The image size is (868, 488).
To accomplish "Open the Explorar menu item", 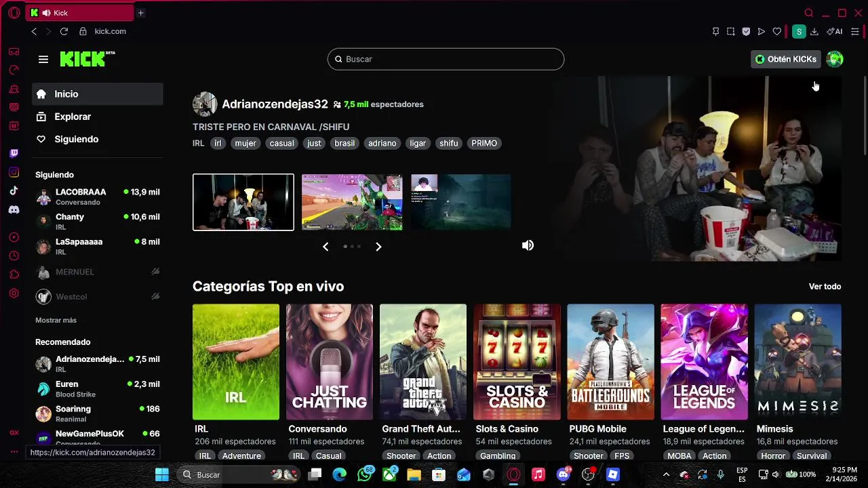I will pos(98,117).
